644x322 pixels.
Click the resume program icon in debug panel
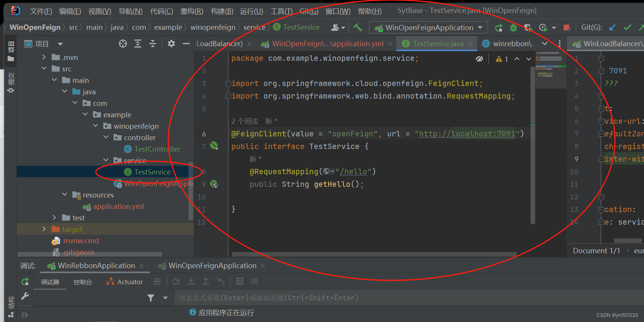pos(25,315)
